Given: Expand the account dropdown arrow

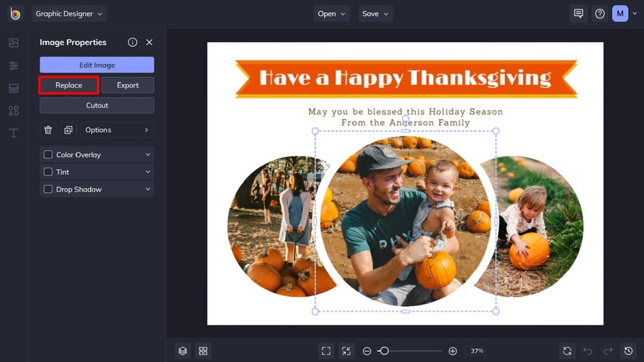Looking at the screenshot, I should (x=635, y=14).
